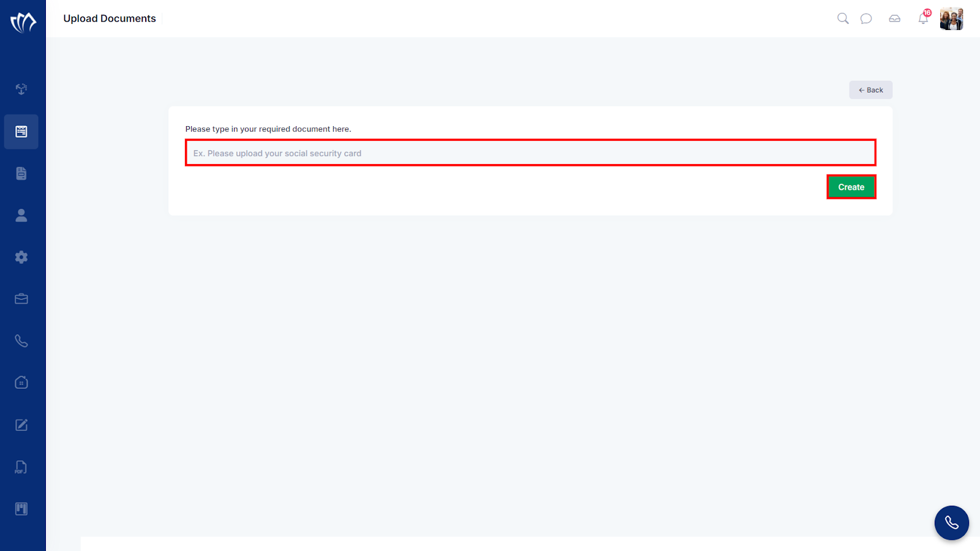Open settings gear in sidebar
The width and height of the screenshot is (980, 551).
[x=21, y=257]
